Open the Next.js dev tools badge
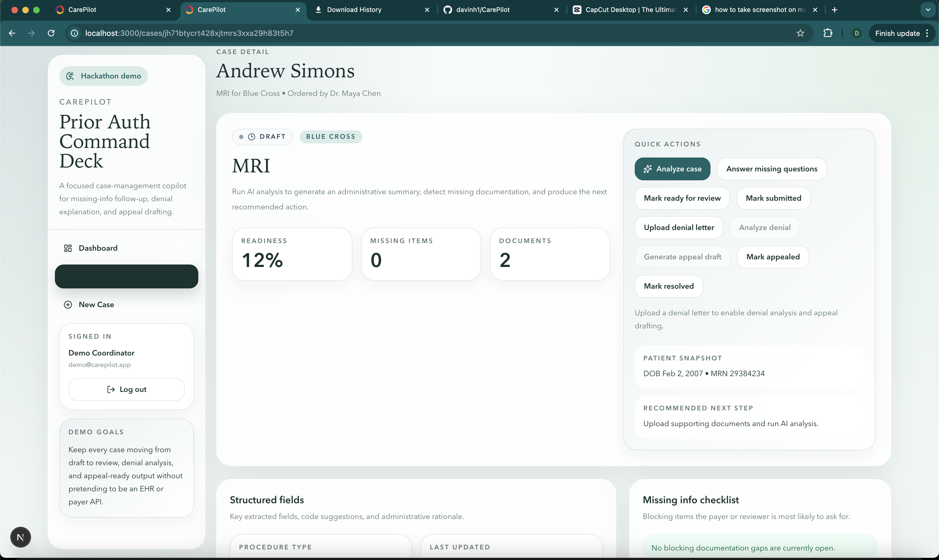This screenshot has height=560, width=939. click(x=20, y=537)
